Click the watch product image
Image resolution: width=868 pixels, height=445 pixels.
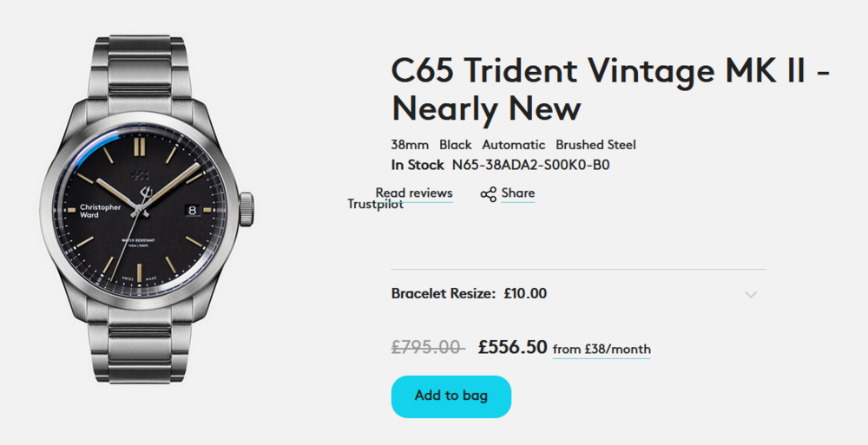click(147, 208)
